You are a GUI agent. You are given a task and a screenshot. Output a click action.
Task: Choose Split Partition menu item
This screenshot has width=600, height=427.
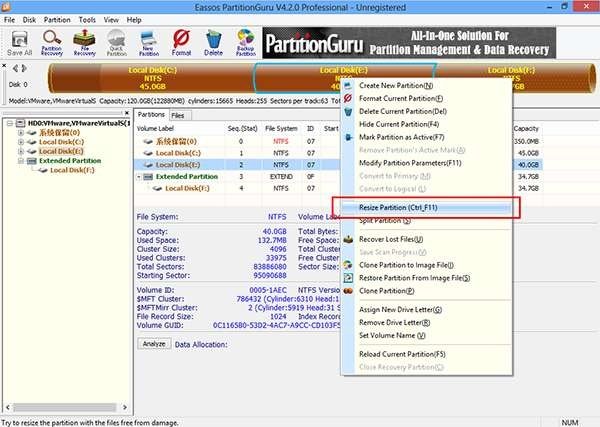coord(385,221)
